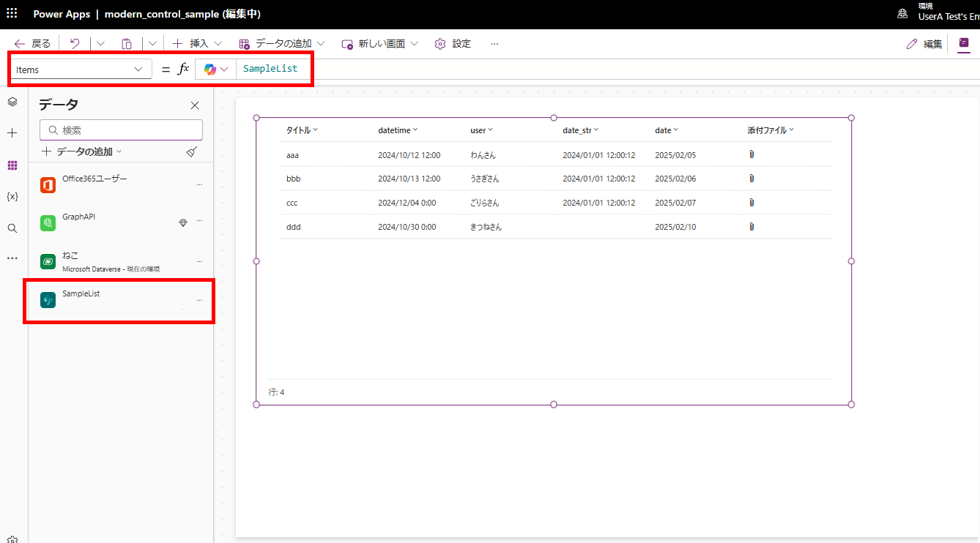Open the Tree view panel in left sidebar
980x543 pixels.
(x=12, y=102)
